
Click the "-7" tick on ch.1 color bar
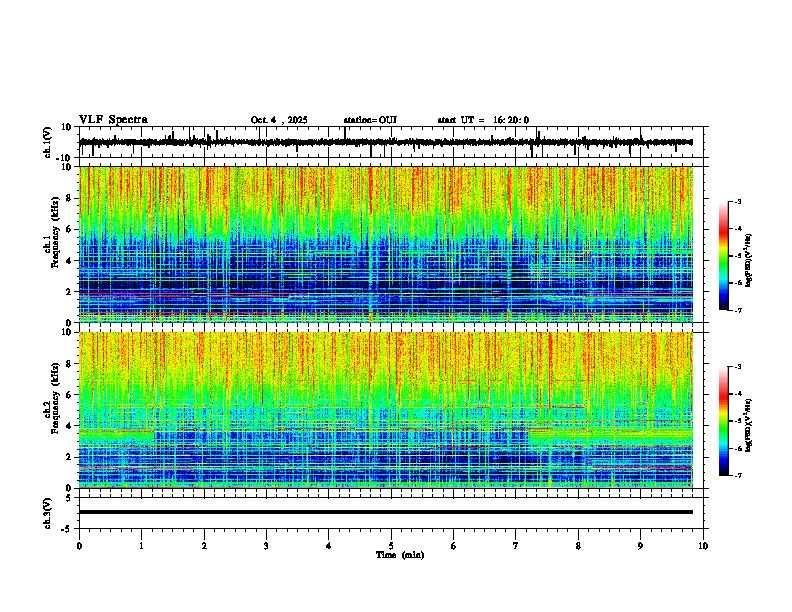point(737,310)
